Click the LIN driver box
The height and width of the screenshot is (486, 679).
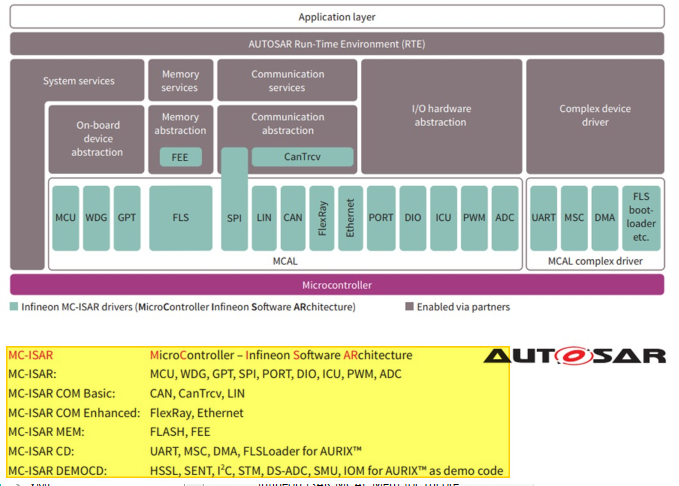click(x=264, y=218)
